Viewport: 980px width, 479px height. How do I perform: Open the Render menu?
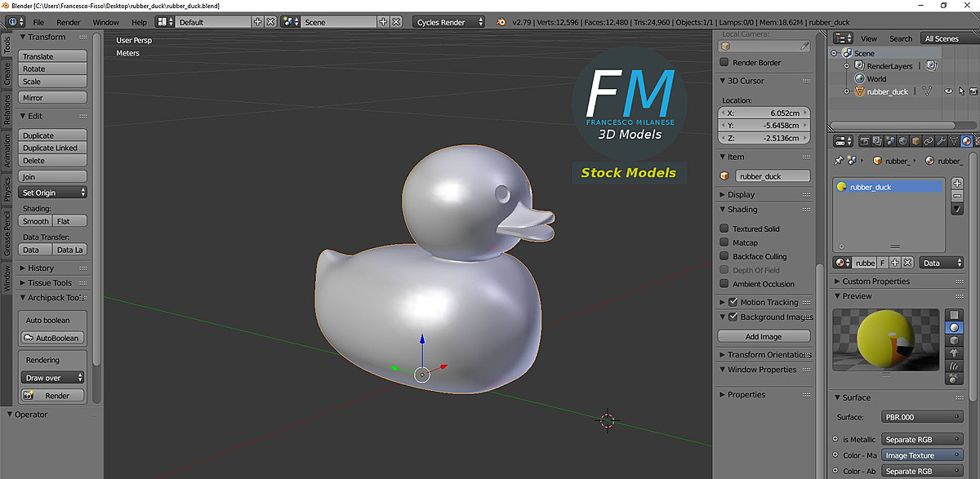(69, 22)
